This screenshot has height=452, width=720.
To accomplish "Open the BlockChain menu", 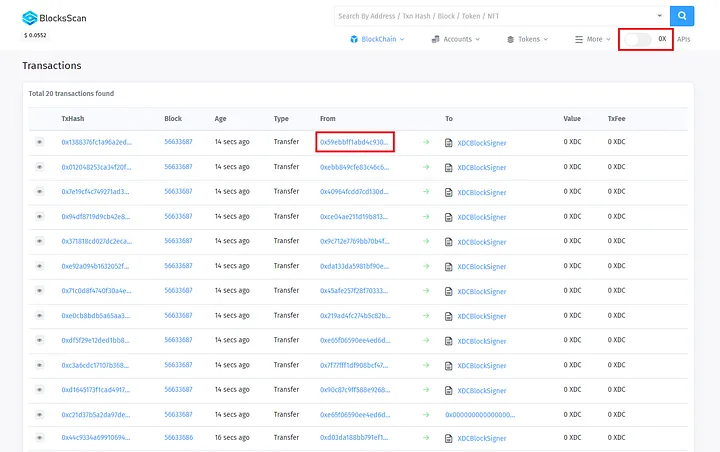I will point(378,39).
